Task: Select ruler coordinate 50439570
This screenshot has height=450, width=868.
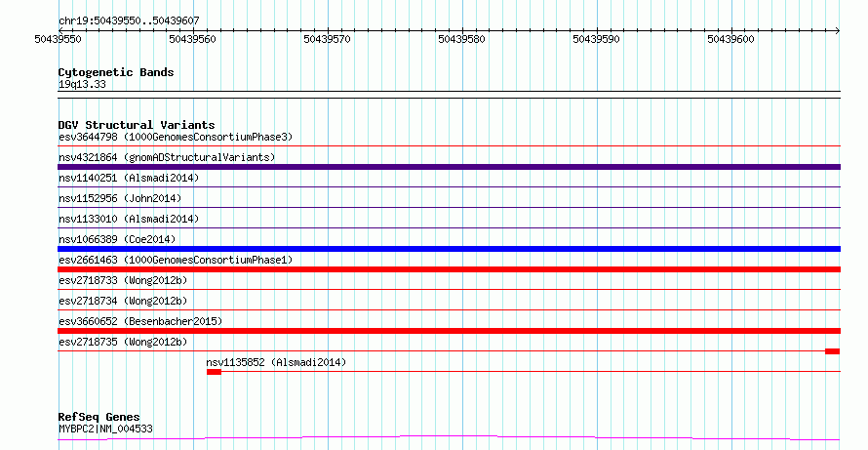Action: point(327,39)
